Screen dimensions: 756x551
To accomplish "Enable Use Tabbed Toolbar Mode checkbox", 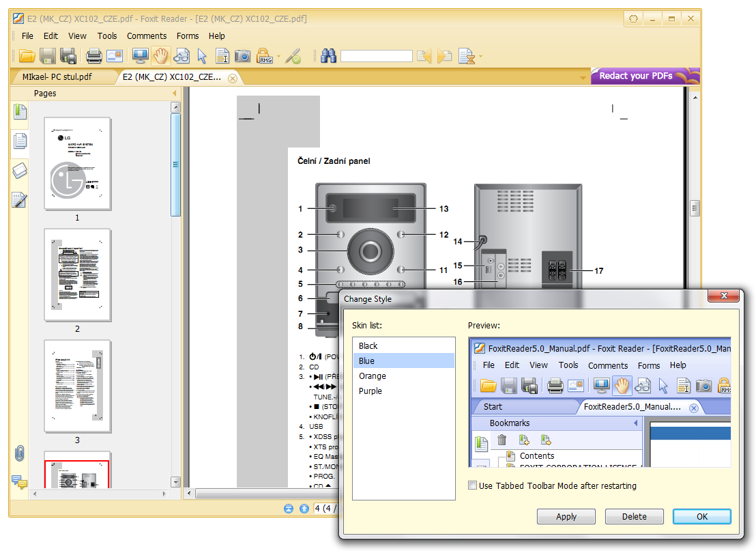I will click(472, 485).
